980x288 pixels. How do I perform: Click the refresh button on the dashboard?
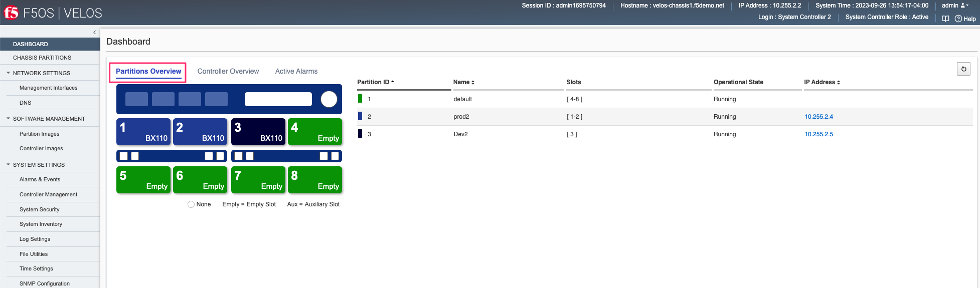pyautogui.click(x=963, y=69)
